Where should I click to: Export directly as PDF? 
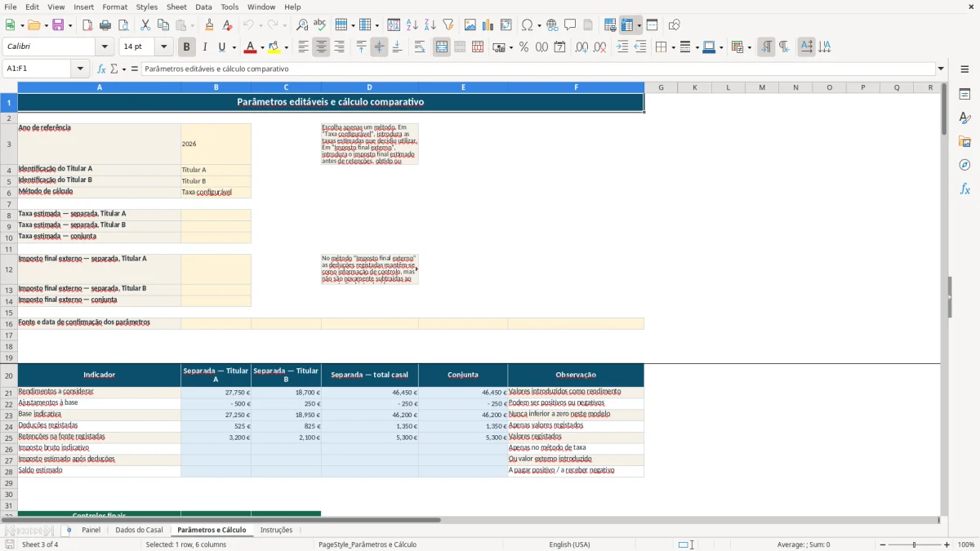pos(87,25)
